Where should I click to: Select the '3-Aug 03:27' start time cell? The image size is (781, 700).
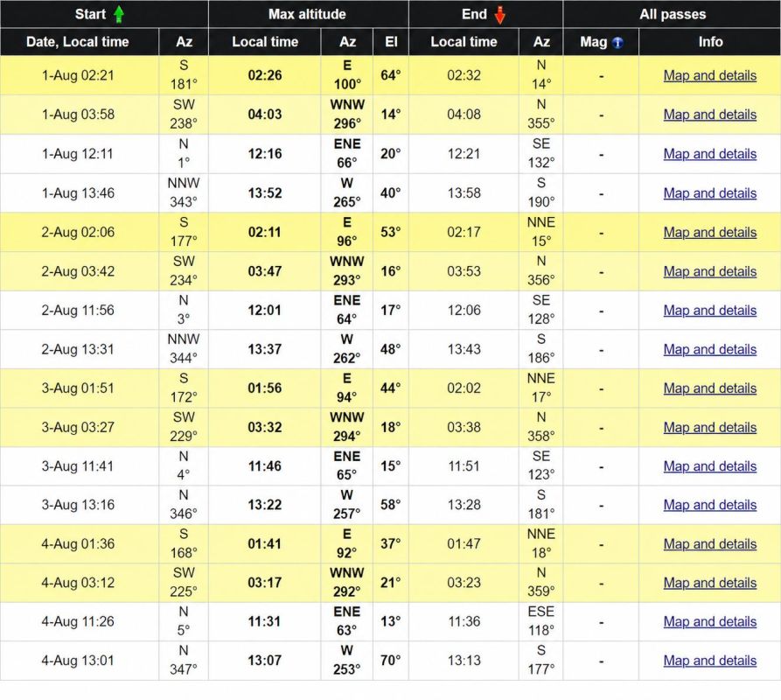point(78,427)
